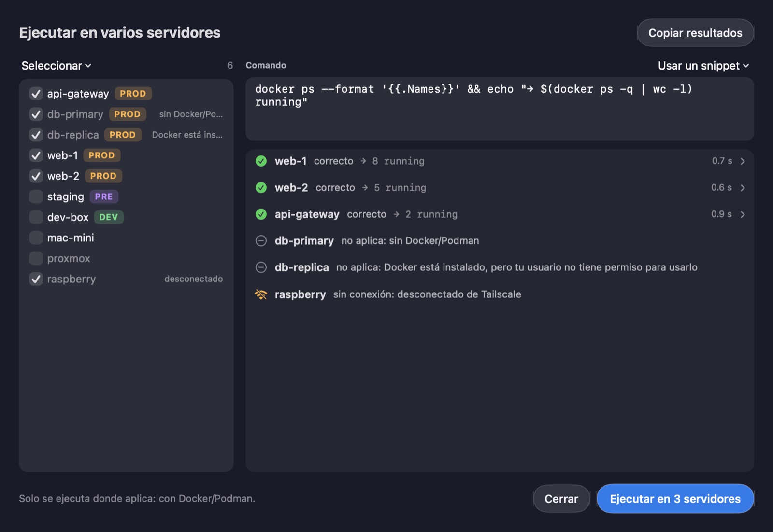Open the Usar un snippet dropdown
The height and width of the screenshot is (532, 773).
point(703,66)
